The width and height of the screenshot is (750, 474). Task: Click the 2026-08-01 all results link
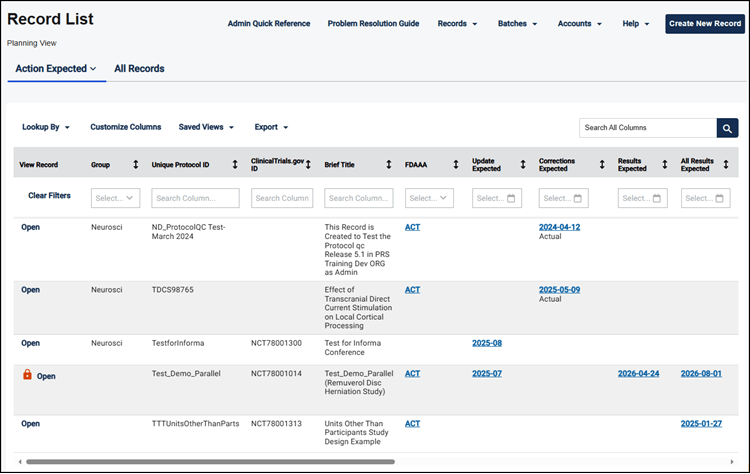coord(701,374)
